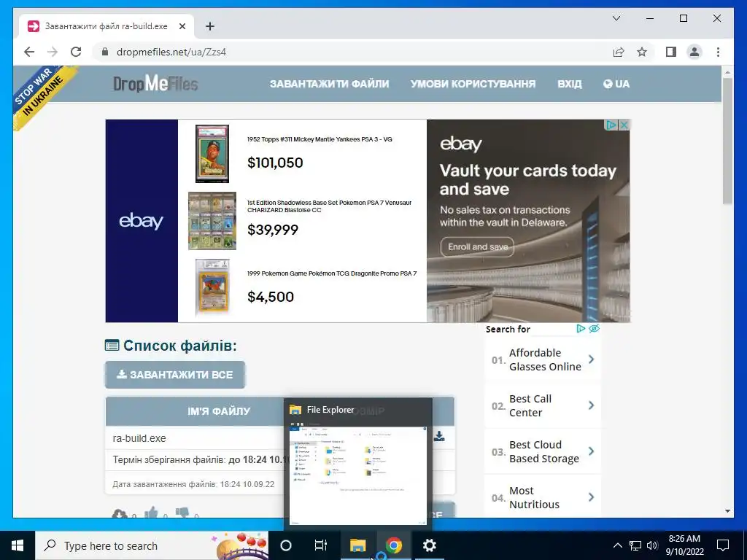
Task: Click the scrollbar down arrow
Action: tap(727, 511)
